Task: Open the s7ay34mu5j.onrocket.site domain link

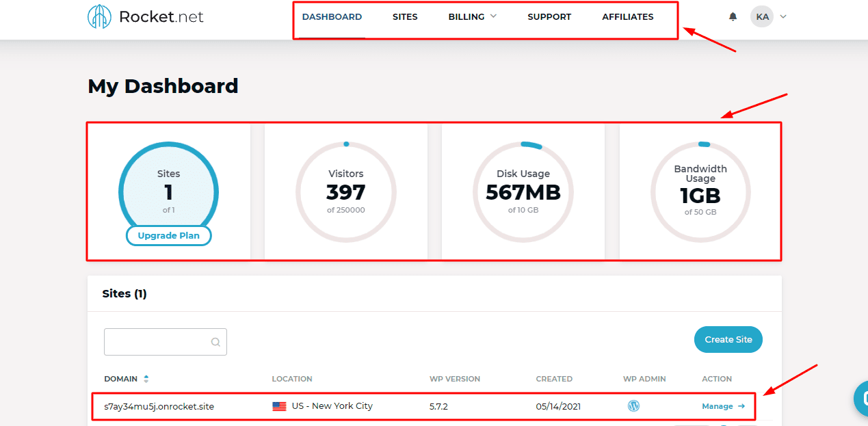Action: click(x=155, y=406)
